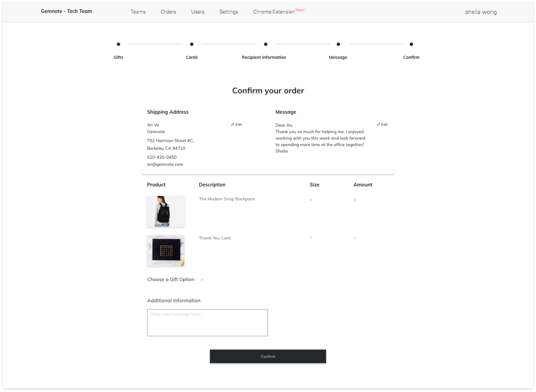The height and width of the screenshot is (392, 536).
Task: Click the Edit pencil icon next to Shipping Address
Action: click(236, 124)
